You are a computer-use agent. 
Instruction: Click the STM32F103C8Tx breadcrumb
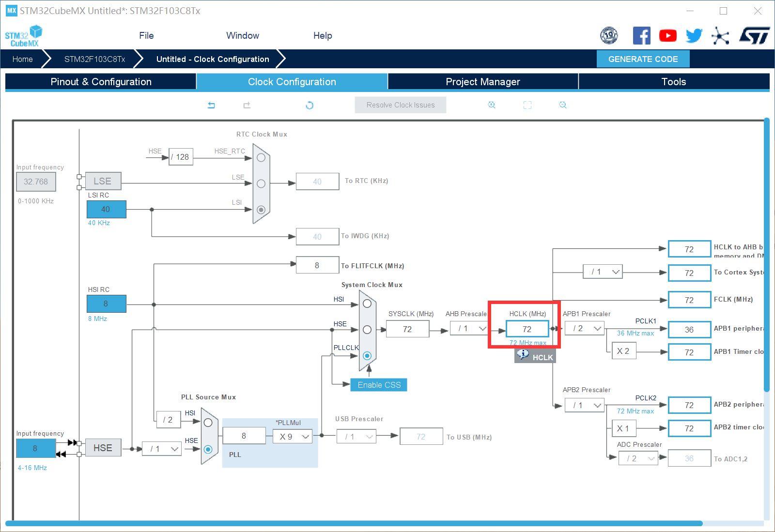pos(95,59)
